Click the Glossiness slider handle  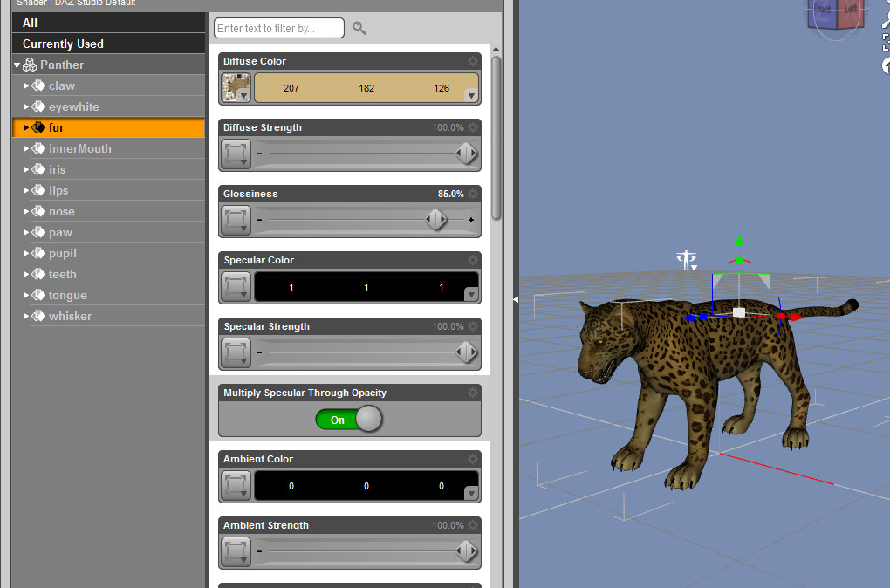(436, 220)
